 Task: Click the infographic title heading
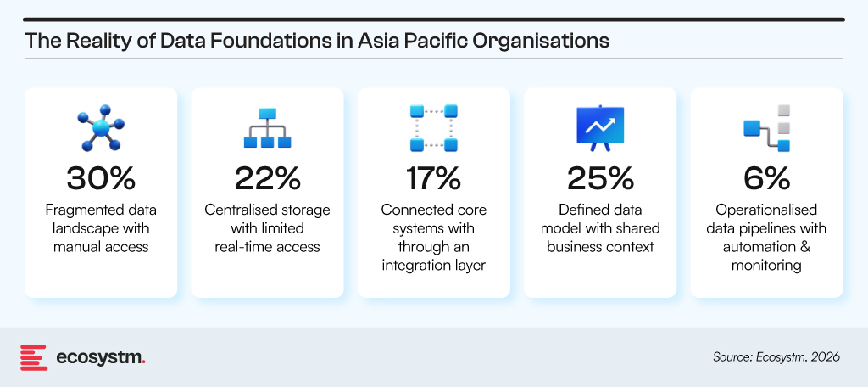coord(316,40)
